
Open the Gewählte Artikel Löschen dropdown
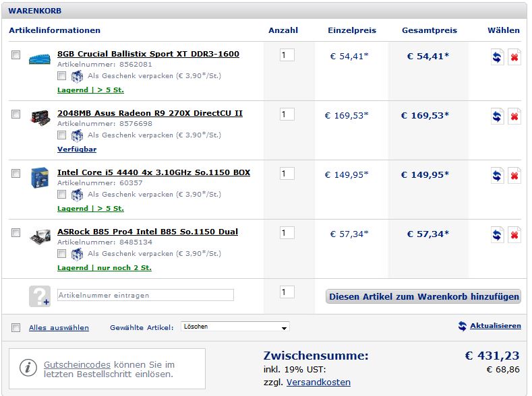[235, 327]
